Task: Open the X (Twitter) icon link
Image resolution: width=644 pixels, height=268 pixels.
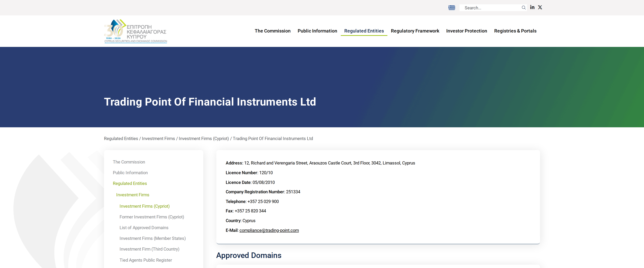Action: click(x=540, y=8)
